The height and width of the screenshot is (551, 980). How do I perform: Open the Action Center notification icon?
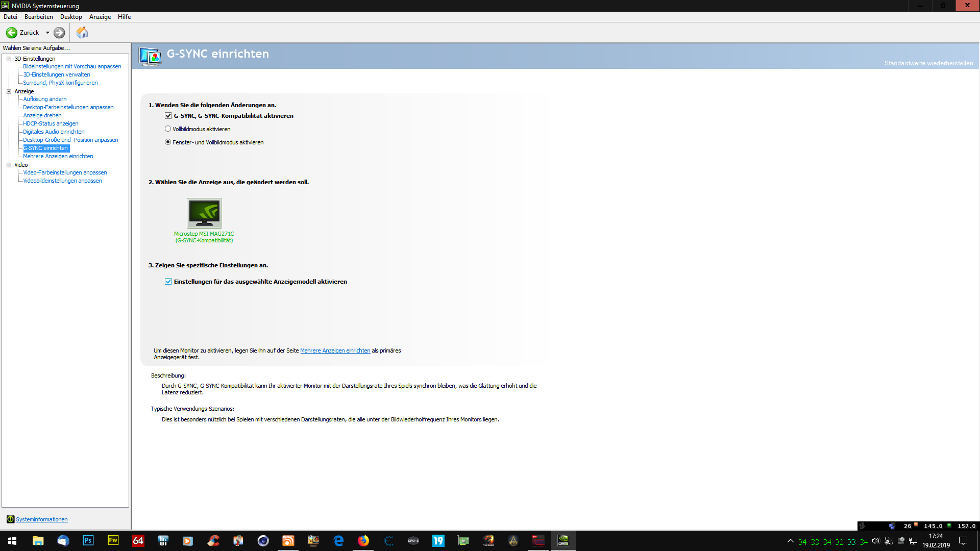click(963, 541)
